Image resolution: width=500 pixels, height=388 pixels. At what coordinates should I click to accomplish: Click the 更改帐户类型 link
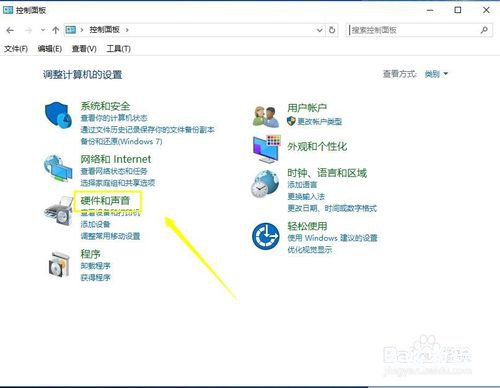(x=320, y=121)
